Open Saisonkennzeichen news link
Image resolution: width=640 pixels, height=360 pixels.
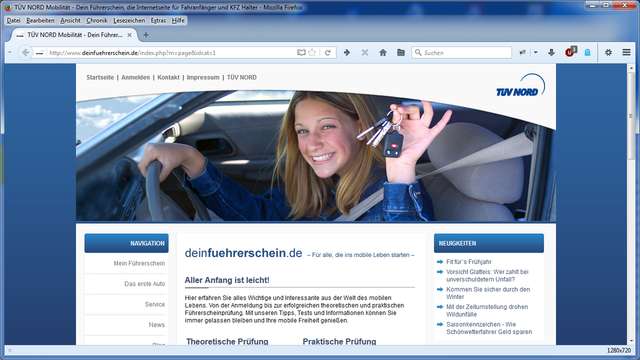[489, 328]
